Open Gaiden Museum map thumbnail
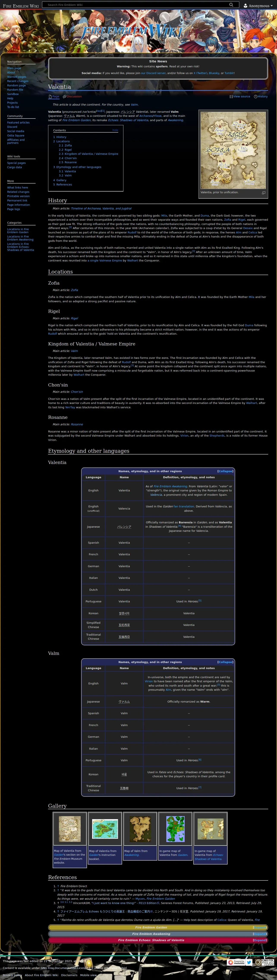Viewport: 277px width, 980px height. [x=69, y=829]
